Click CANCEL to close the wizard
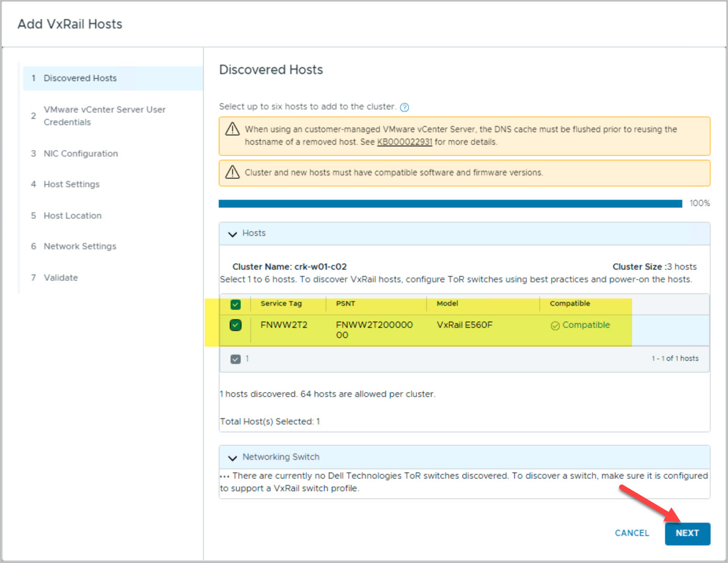The image size is (728, 563). coord(632,533)
